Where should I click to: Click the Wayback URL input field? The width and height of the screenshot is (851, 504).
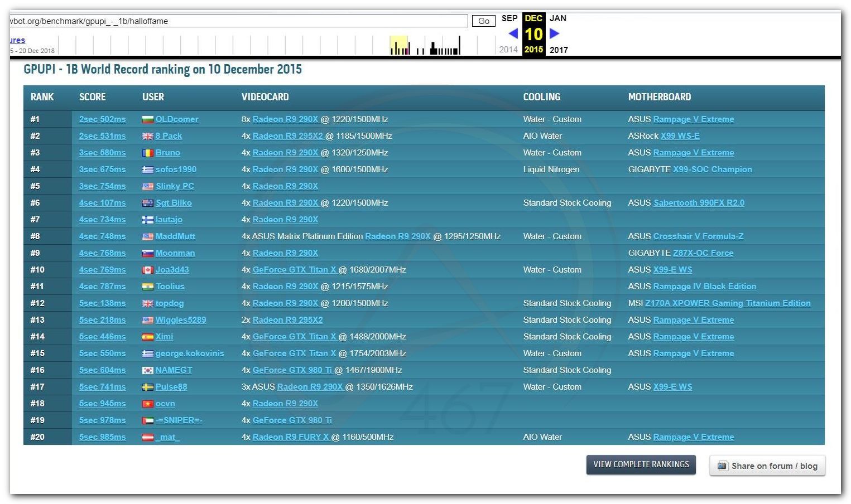pos(238,21)
